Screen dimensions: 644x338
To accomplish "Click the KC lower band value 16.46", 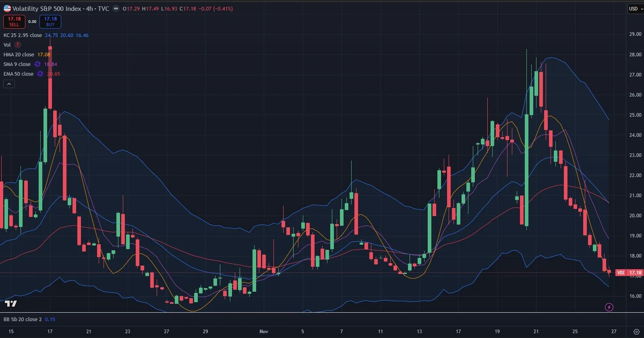I will [82, 35].
